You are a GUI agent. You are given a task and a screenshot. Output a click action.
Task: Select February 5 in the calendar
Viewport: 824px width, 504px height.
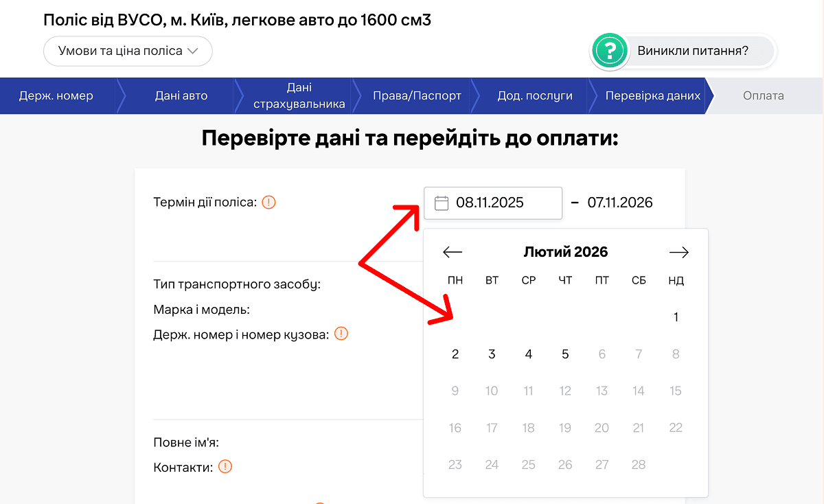tap(565, 354)
